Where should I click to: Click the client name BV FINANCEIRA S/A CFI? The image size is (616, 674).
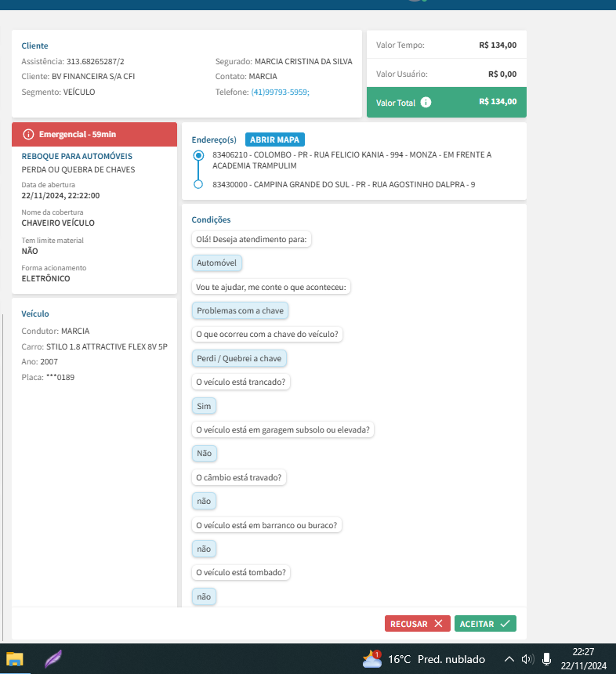[x=93, y=77]
